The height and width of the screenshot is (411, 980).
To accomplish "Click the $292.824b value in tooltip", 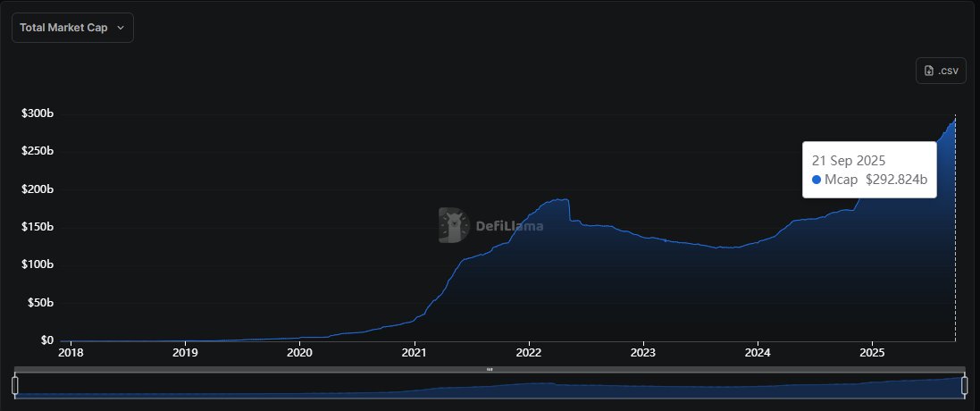I will (896, 180).
